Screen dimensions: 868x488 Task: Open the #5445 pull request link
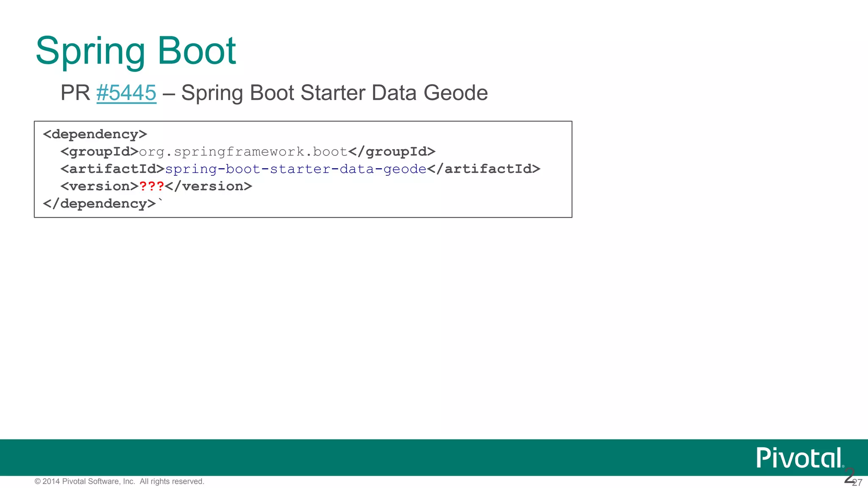126,93
